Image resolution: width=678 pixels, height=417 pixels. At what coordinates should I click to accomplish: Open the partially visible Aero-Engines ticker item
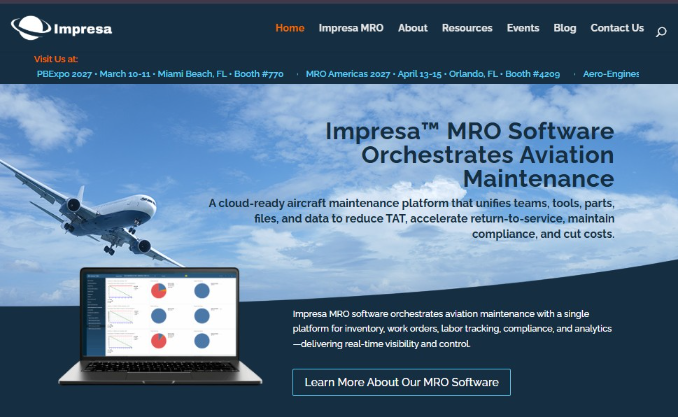tap(611, 74)
